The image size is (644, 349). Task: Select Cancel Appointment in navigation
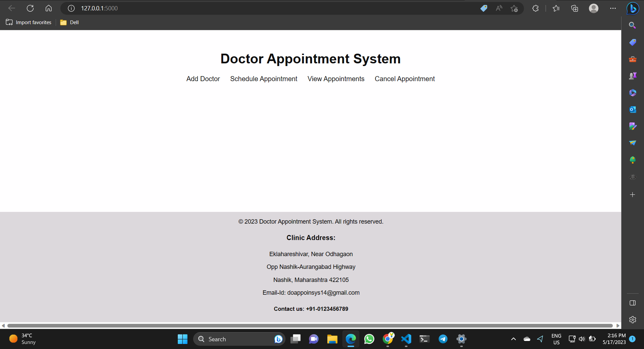[x=405, y=79]
